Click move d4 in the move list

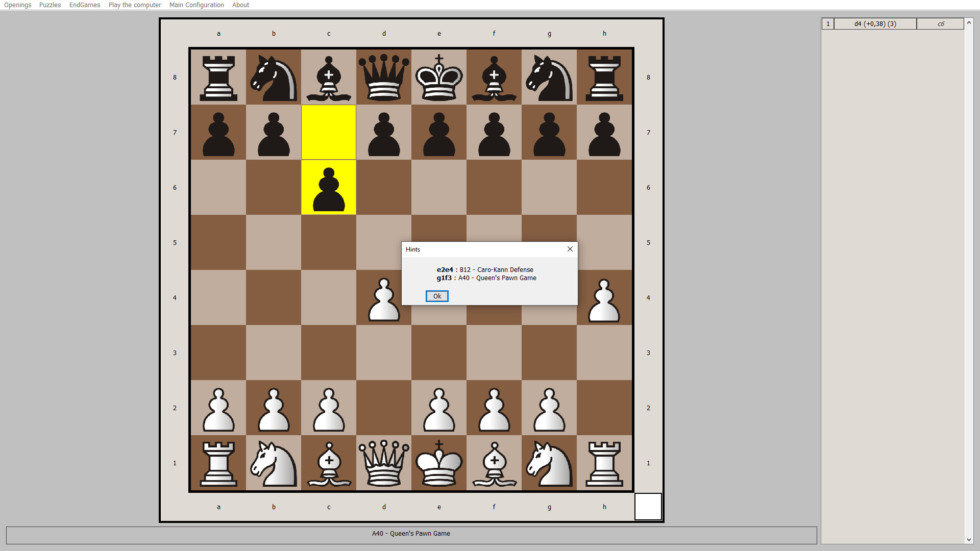tap(875, 23)
